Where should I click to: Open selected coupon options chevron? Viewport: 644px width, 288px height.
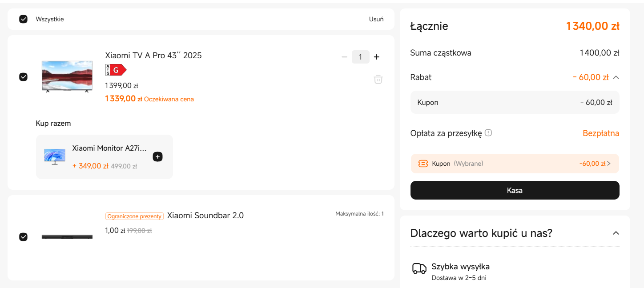(609, 164)
